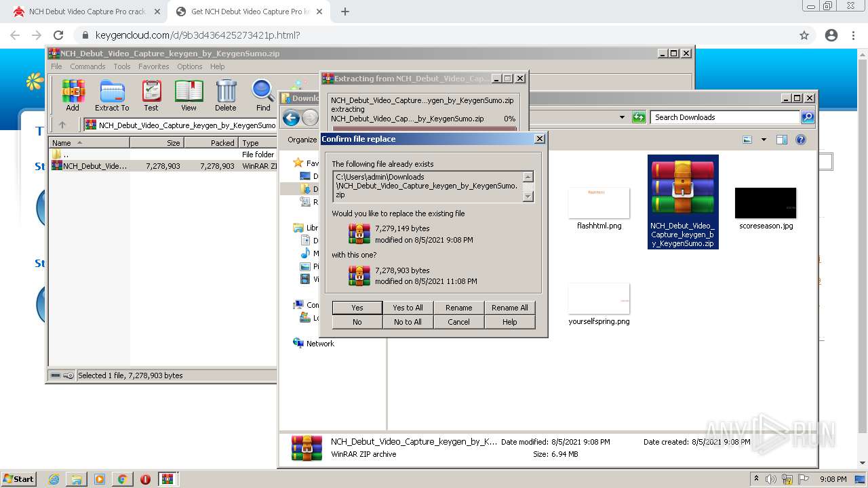Select scoreseason.jpg thumbnail
The height and width of the screenshot is (488, 868).
click(x=766, y=209)
